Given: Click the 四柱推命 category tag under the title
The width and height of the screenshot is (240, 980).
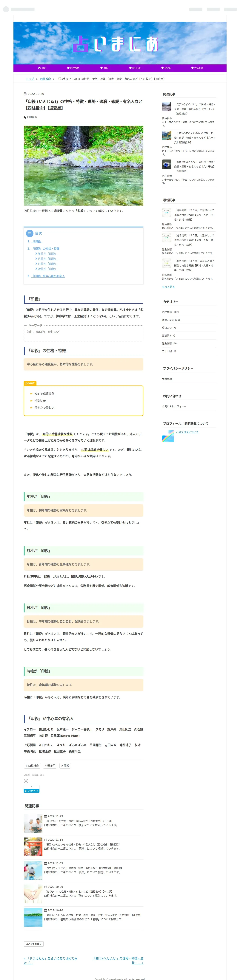Looking at the screenshot, I should point(32,117).
